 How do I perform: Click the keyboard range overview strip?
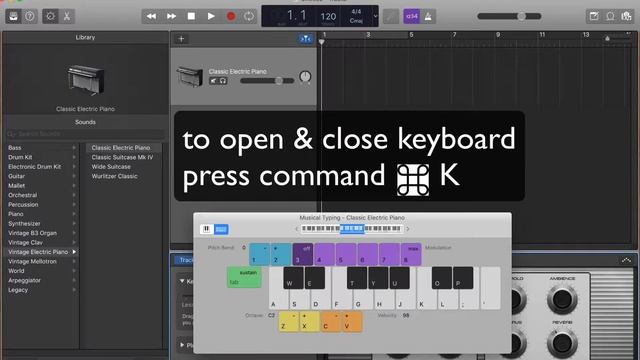(x=352, y=229)
